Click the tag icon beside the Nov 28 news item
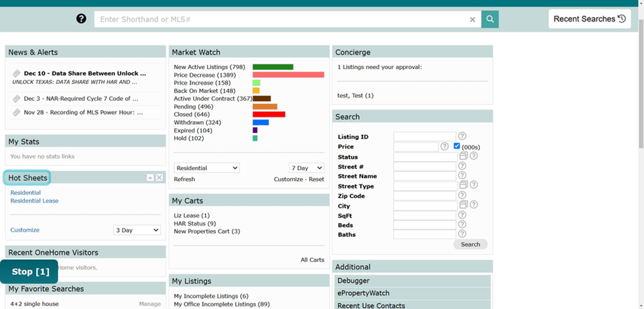This screenshot has height=309, width=644. coord(16,112)
